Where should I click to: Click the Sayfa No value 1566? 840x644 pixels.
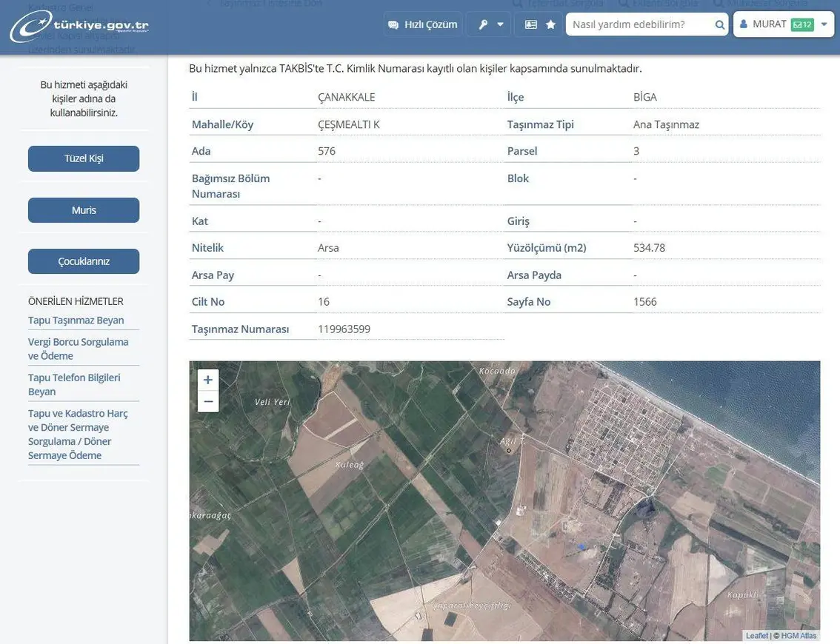[645, 302]
